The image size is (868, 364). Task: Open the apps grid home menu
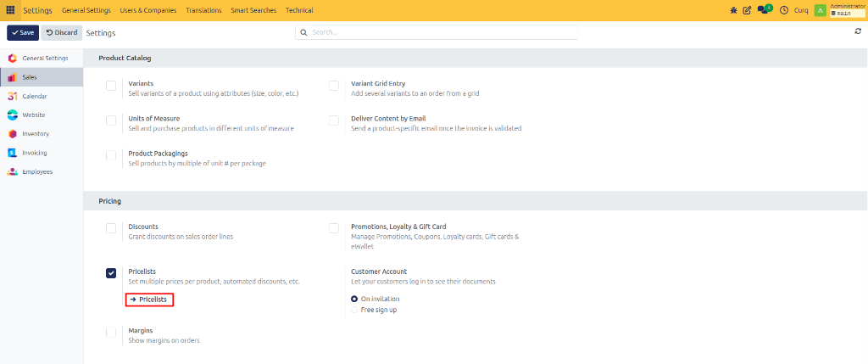pyautogui.click(x=10, y=10)
